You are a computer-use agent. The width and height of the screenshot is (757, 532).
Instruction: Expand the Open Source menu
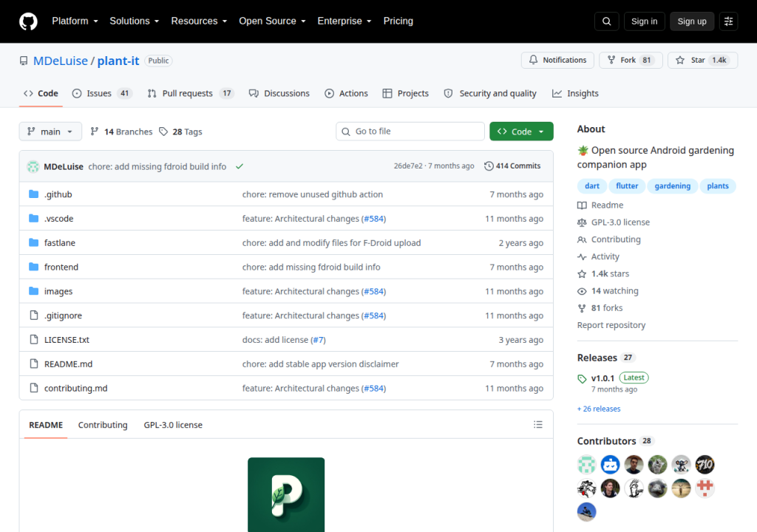click(x=272, y=21)
